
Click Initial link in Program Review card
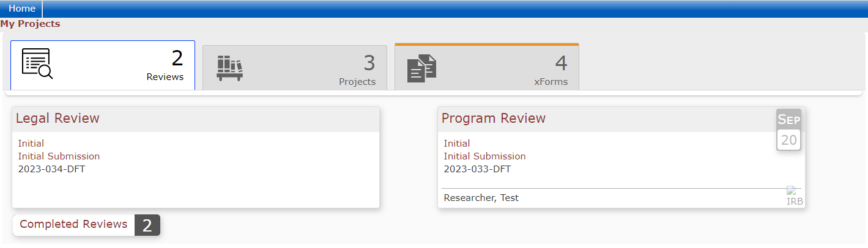457,144
